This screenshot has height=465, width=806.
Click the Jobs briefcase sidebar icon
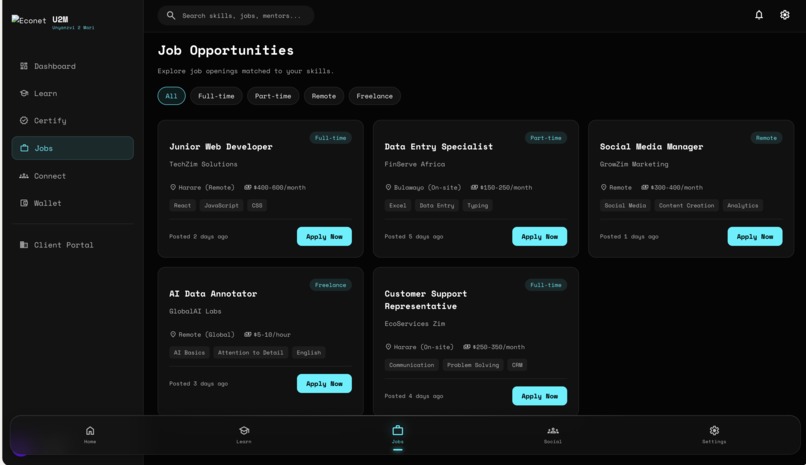point(24,148)
